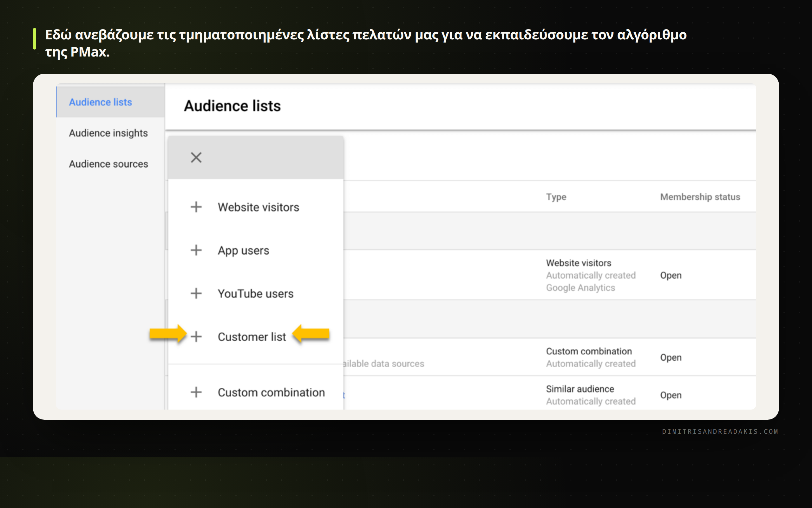
Task: Choose App users audience option
Action: 243,251
